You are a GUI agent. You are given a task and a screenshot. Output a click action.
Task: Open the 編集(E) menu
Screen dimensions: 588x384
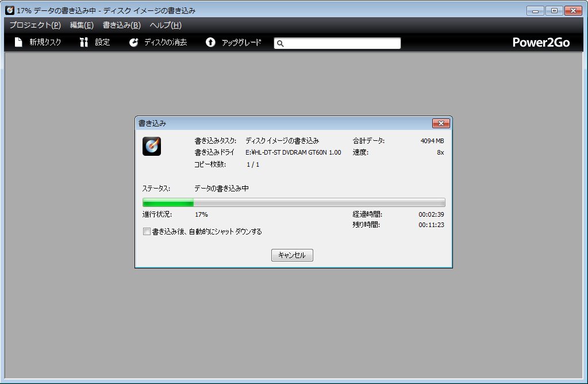(82, 25)
